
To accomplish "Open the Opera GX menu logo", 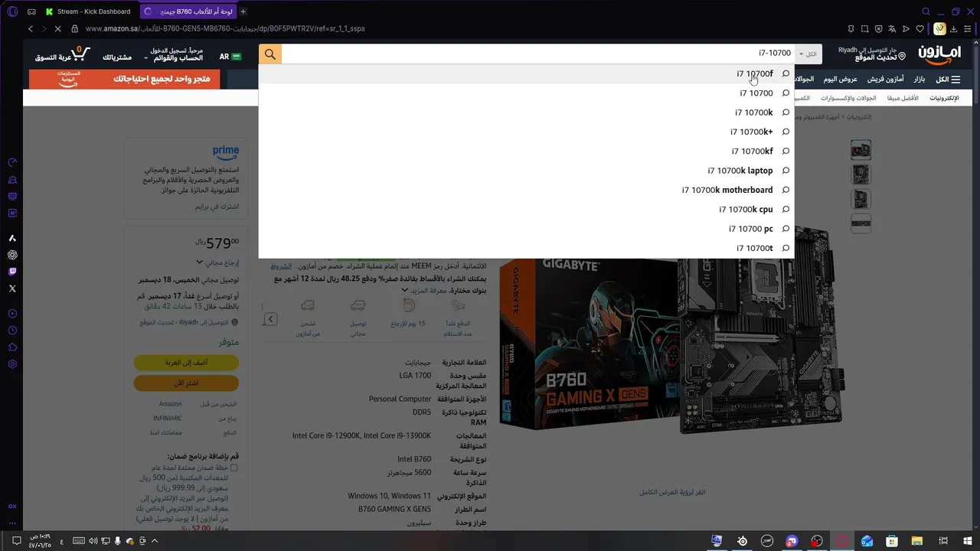I will click(11, 11).
